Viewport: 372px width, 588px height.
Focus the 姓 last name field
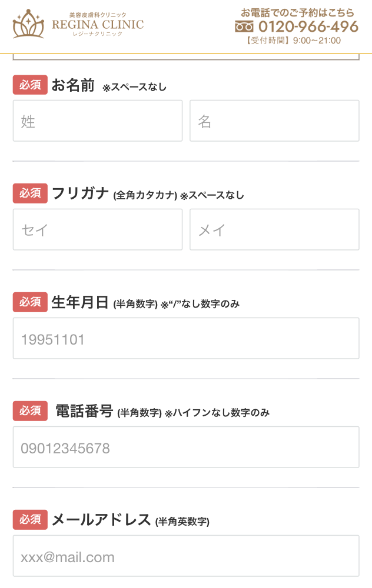(98, 121)
